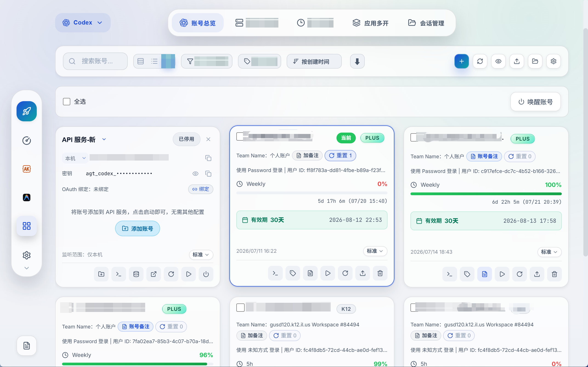Delete the current PLUS account via trash icon

(380, 273)
